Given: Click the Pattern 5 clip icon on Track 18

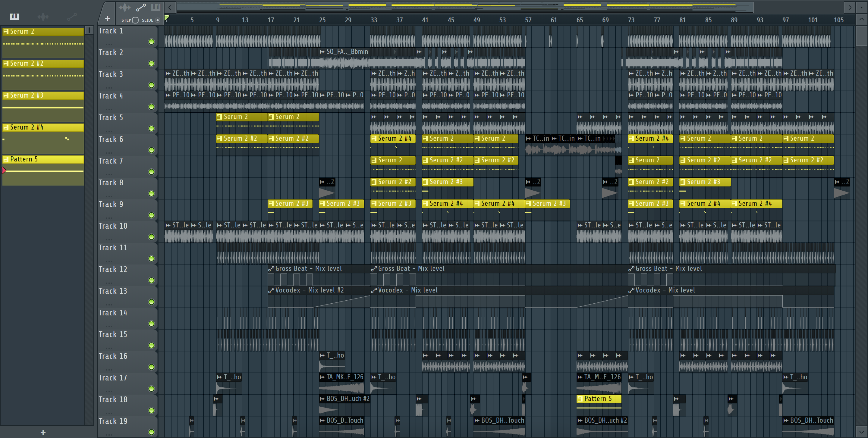Looking at the screenshot, I should [580, 399].
